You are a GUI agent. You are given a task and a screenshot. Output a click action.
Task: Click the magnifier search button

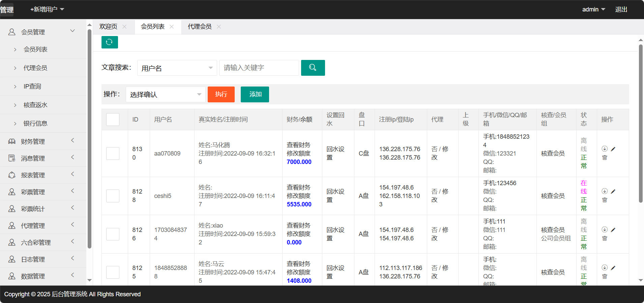click(313, 68)
